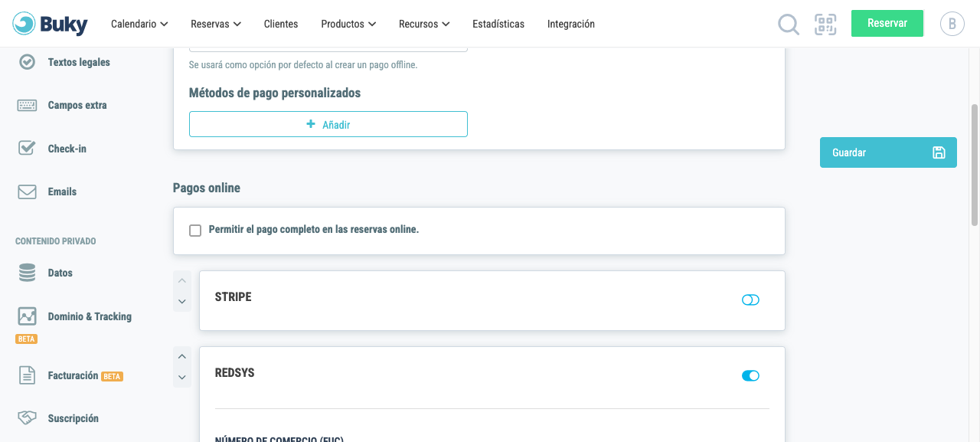
Task: Move STRIPE up with the up chevron
Action: [182, 280]
